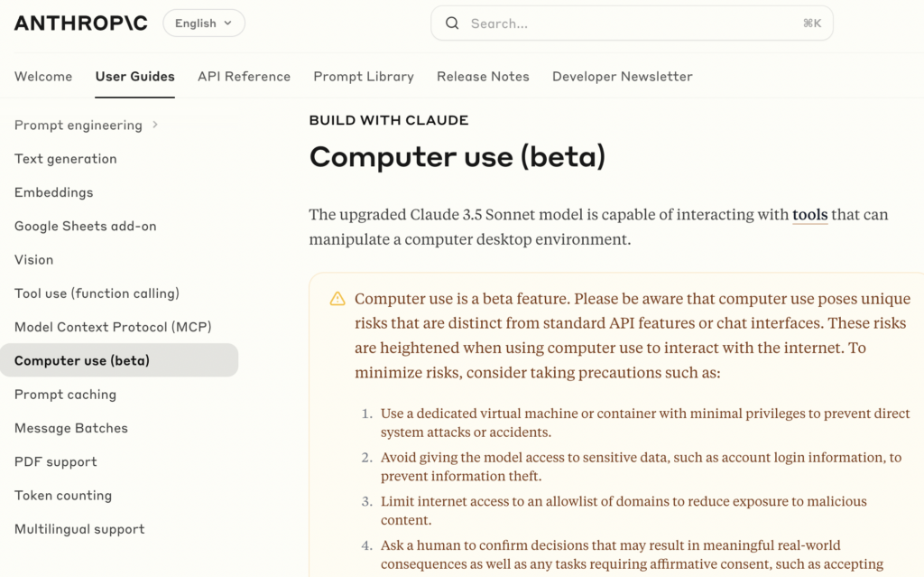Select Token counting in the sidebar

click(63, 496)
